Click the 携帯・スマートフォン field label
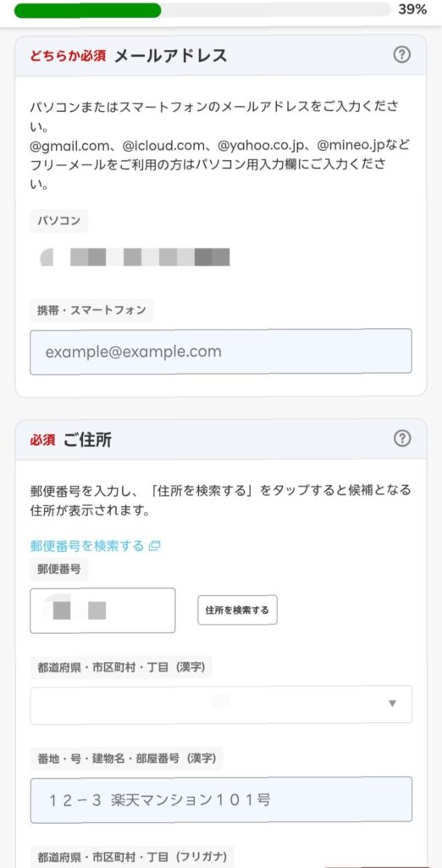 91,310
